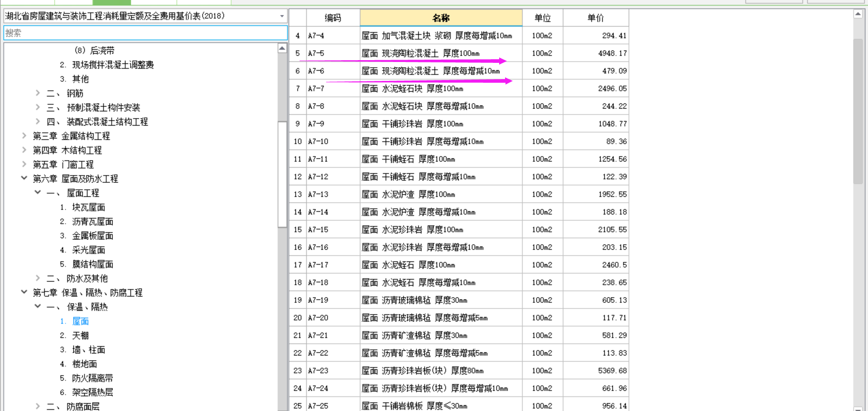Collapse the 一、保温、隔热 node

click(38, 307)
